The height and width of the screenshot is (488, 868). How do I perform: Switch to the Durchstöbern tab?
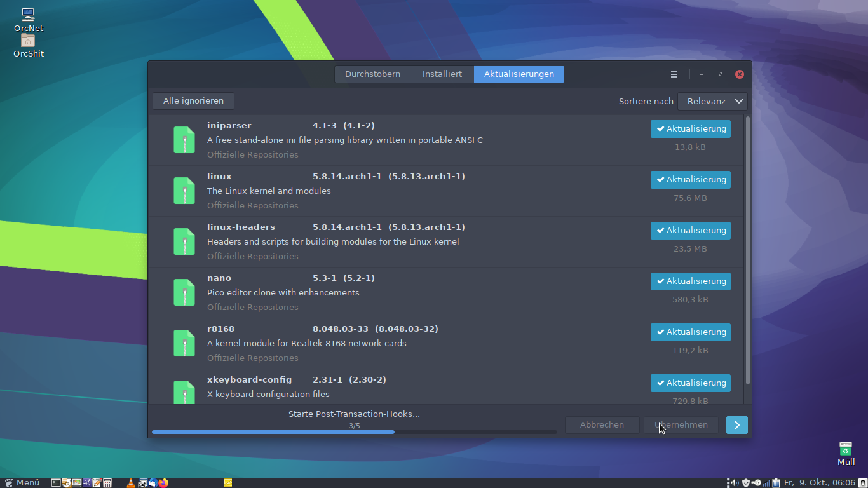tap(372, 74)
